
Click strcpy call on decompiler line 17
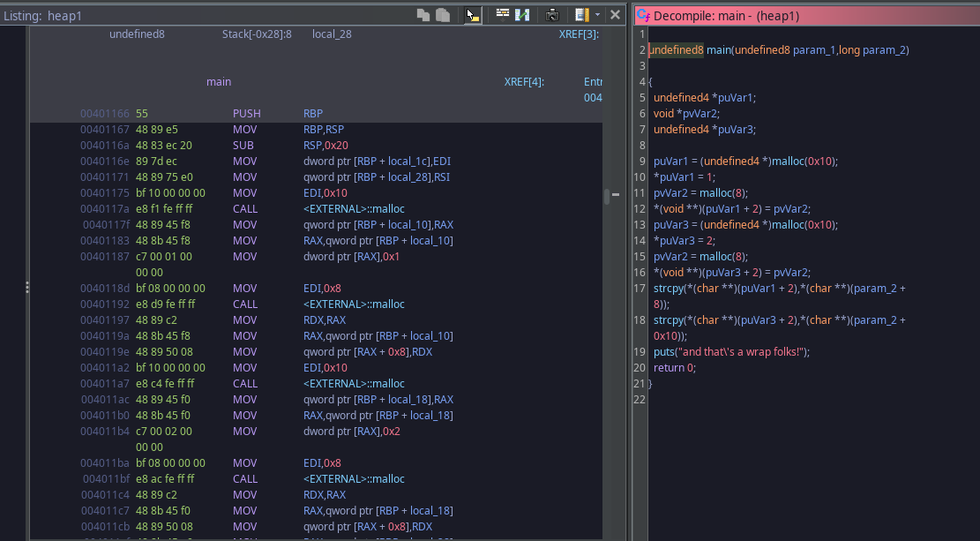pyautogui.click(x=668, y=289)
